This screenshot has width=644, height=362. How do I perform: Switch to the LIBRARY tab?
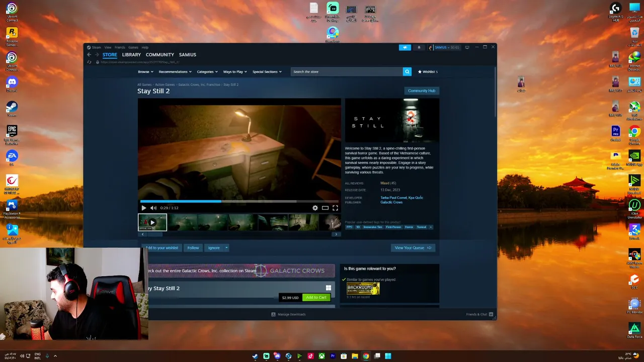[x=131, y=54]
